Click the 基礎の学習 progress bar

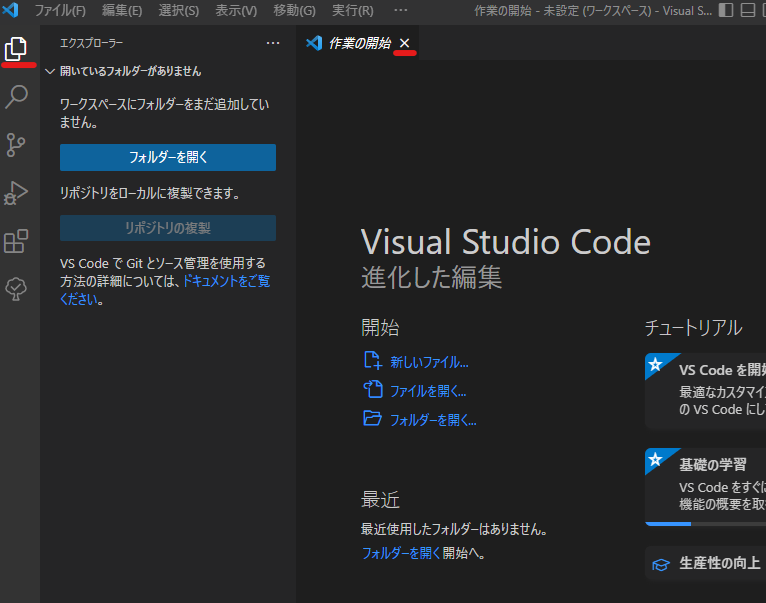point(705,524)
